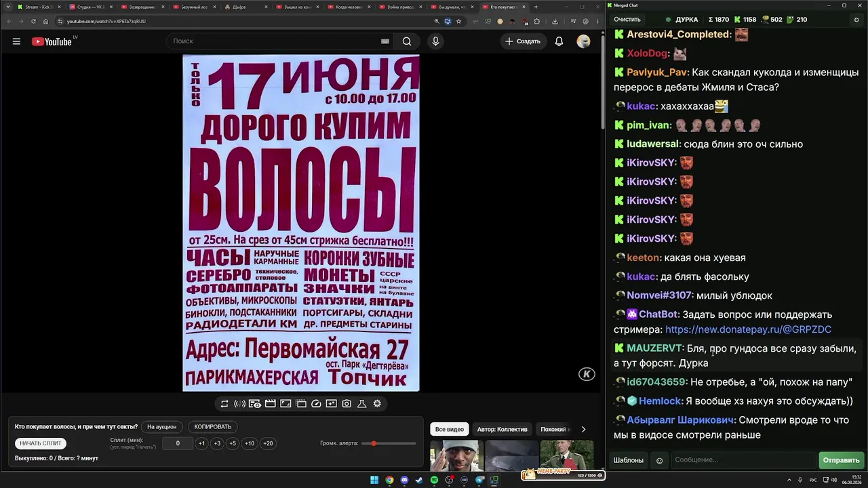This screenshot has width=868, height=488.
Task: Open Merged Chat settings gear
Action: click(x=856, y=20)
